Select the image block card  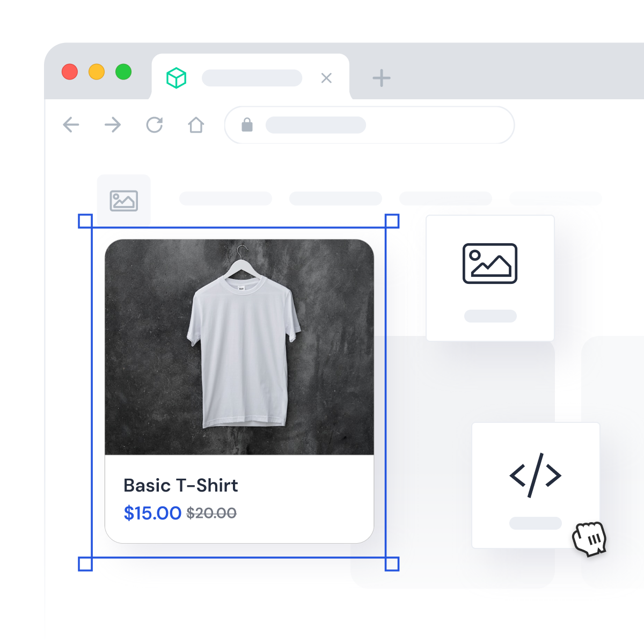click(x=490, y=278)
